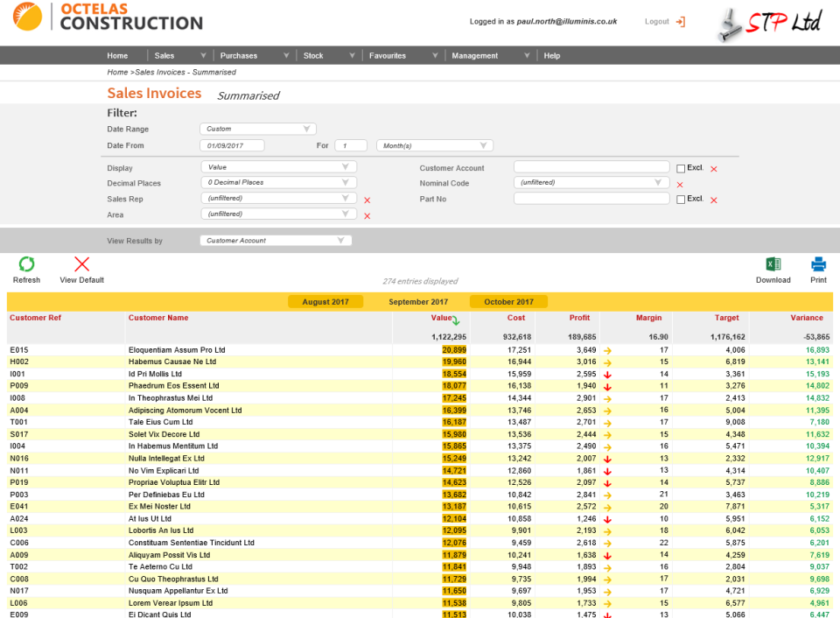
Task: Click the Logout link text
Action: (657, 21)
